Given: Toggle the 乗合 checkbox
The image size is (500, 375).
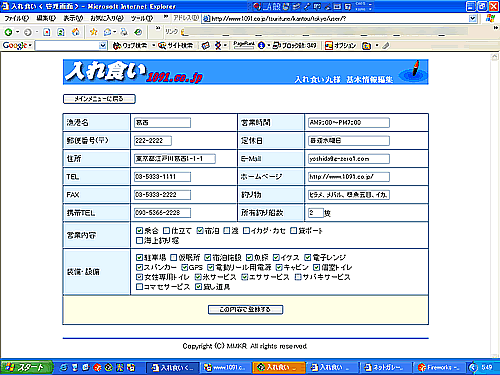Looking at the screenshot, I should pyautogui.click(x=139, y=230).
